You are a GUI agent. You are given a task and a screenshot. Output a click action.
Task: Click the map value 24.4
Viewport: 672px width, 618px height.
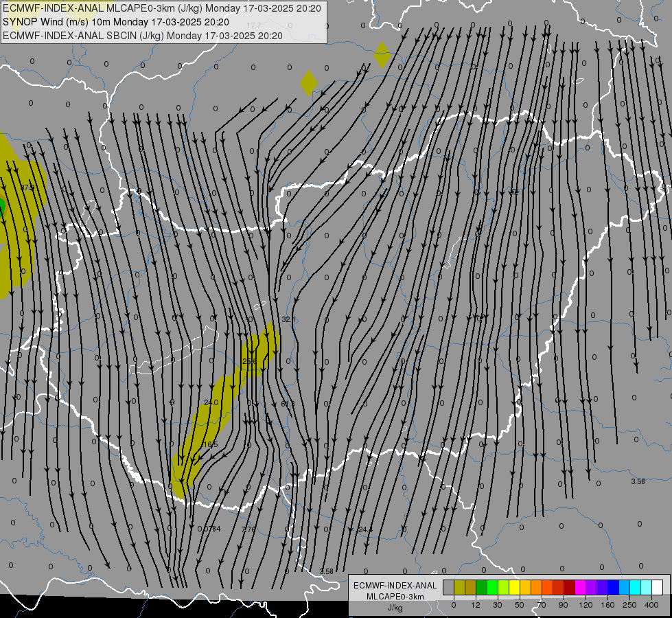(366, 529)
